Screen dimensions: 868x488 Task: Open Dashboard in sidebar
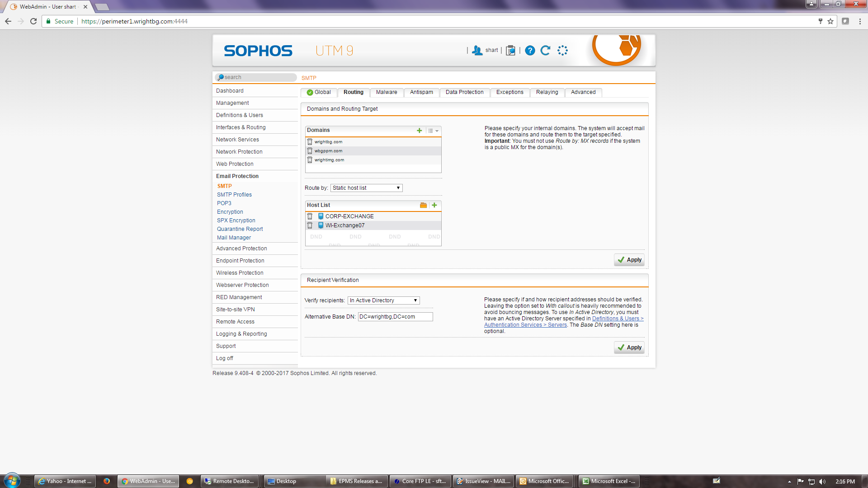[255, 91]
